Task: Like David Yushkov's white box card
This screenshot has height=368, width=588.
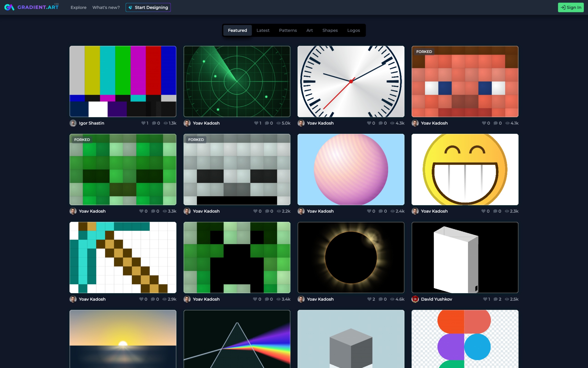Action: click(485, 299)
